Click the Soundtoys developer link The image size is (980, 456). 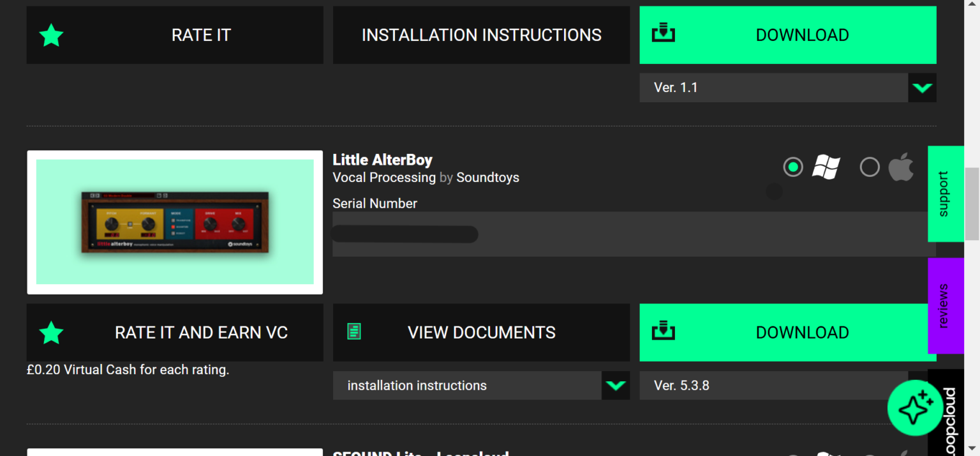point(487,178)
